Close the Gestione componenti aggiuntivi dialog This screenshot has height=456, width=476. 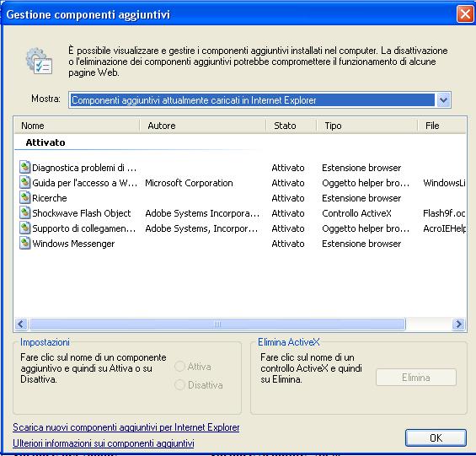[x=465, y=14]
